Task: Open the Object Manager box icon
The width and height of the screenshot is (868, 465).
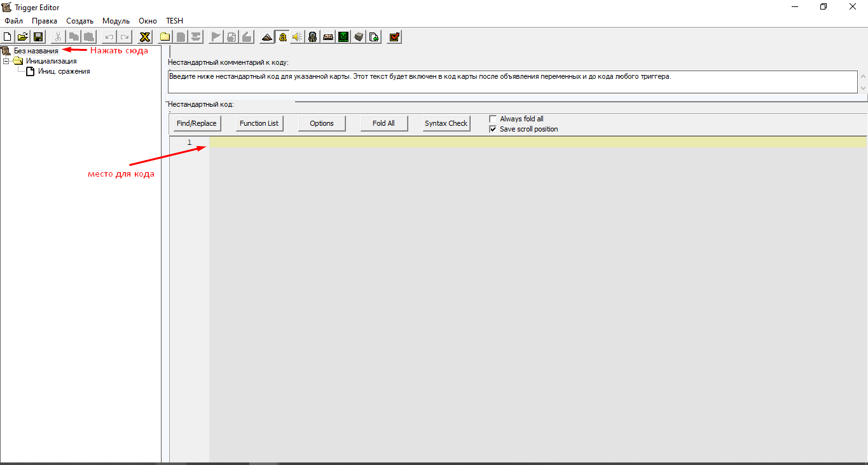Action: point(359,37)
